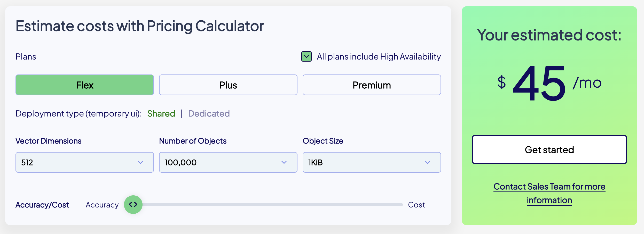This screenshot has width=644, height=234.
Task: Click the slider handle with arrows icon
Action: [x=134, y=204]
